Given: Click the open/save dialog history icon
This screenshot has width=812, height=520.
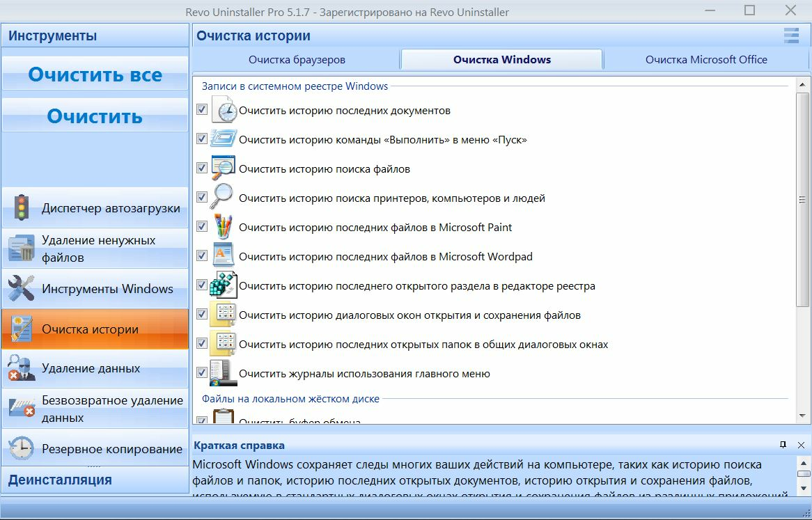Looking at the screenshot, I should (224, 314).
